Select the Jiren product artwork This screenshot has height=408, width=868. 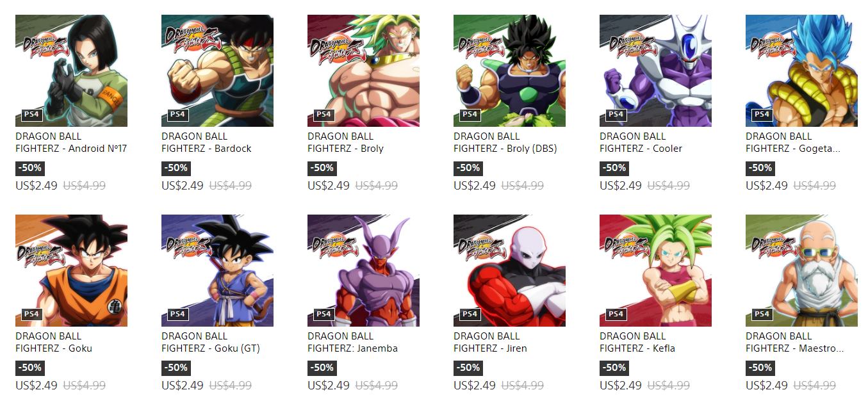pyautogui.click(x=509, y=270)
